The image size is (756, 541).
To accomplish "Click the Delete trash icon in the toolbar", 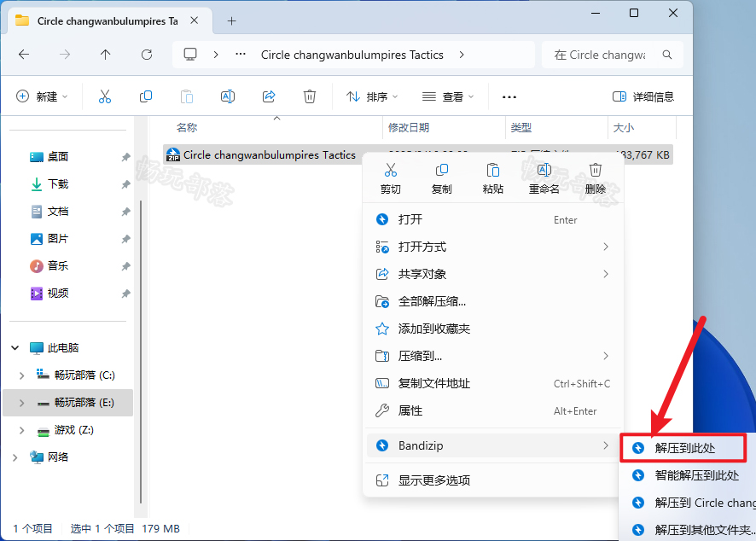I will click(x=310, y=96).
